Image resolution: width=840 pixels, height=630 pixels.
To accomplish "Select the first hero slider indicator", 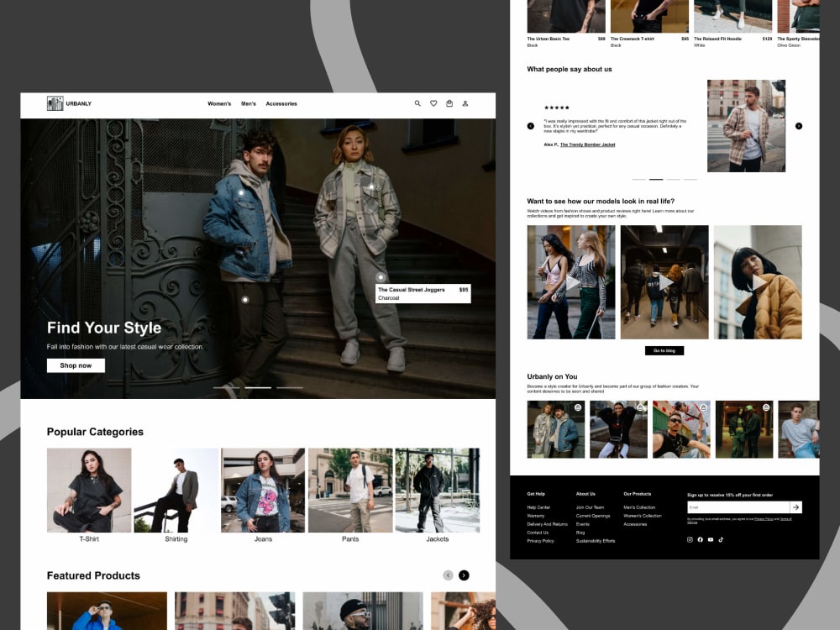I will [x=226, y=387].
